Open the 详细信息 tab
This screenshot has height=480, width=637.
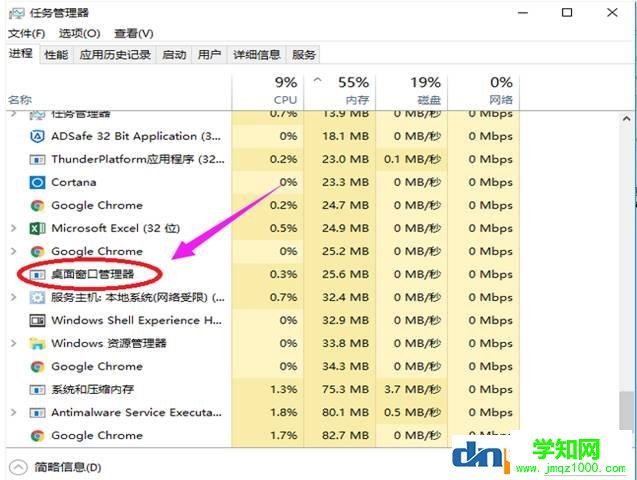(x=257, y=54)
